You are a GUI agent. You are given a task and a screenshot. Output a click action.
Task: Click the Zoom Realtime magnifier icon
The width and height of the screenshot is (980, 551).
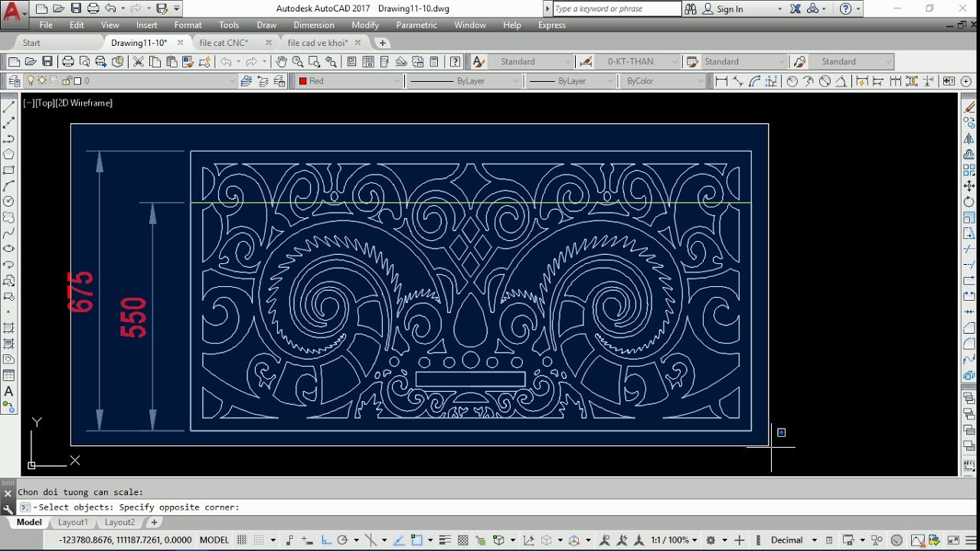pos(298,62)
